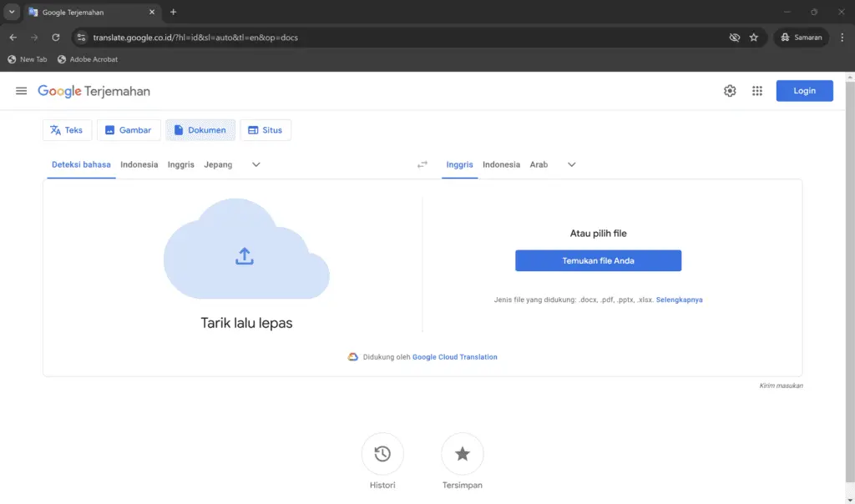Screen dimensions: 855x504
Task: Click the Atau pilih file heading
Action: click(x=598, y=233)
